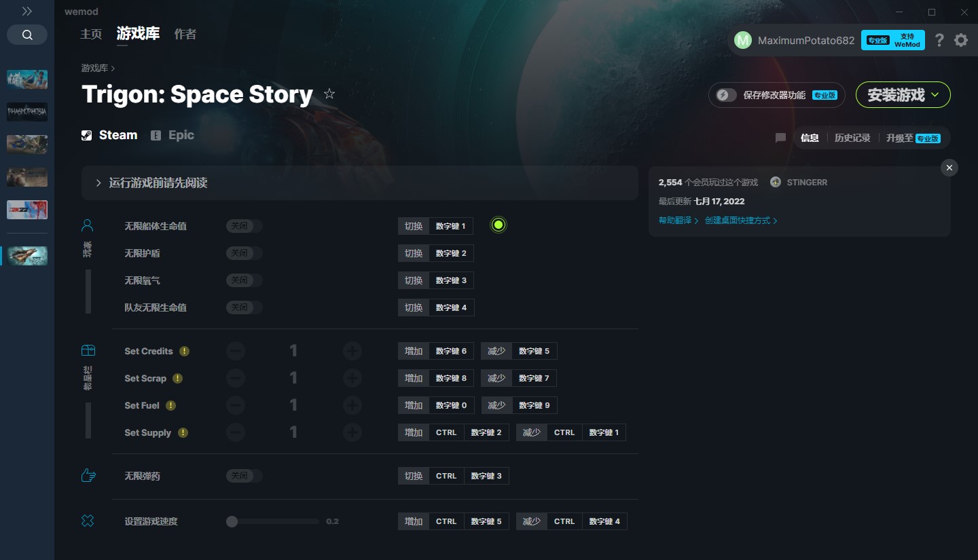The image size is (978, 560).
Task: Go to 作者 tab
Action: tap(185, 34)
